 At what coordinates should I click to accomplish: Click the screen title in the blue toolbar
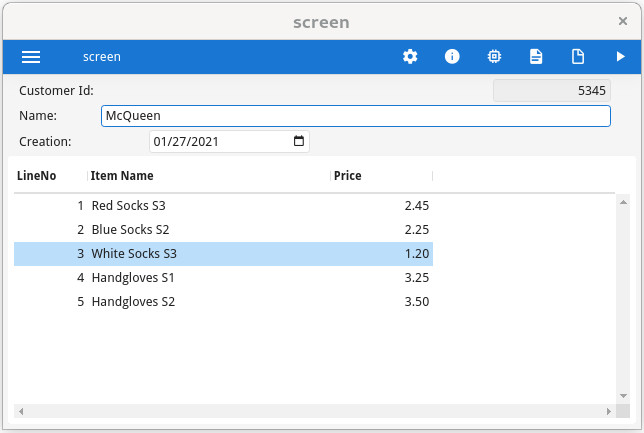point(102,57)
